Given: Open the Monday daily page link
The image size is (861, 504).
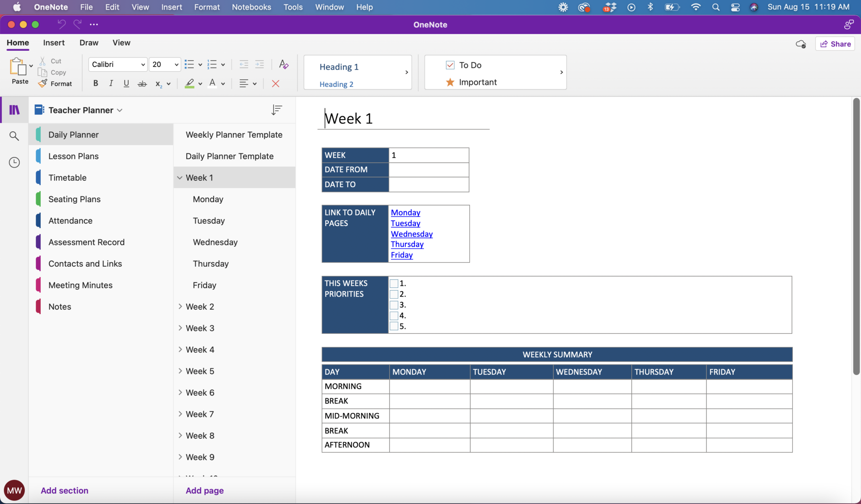Looking at the screenshot, I should (x=405, y=213).
